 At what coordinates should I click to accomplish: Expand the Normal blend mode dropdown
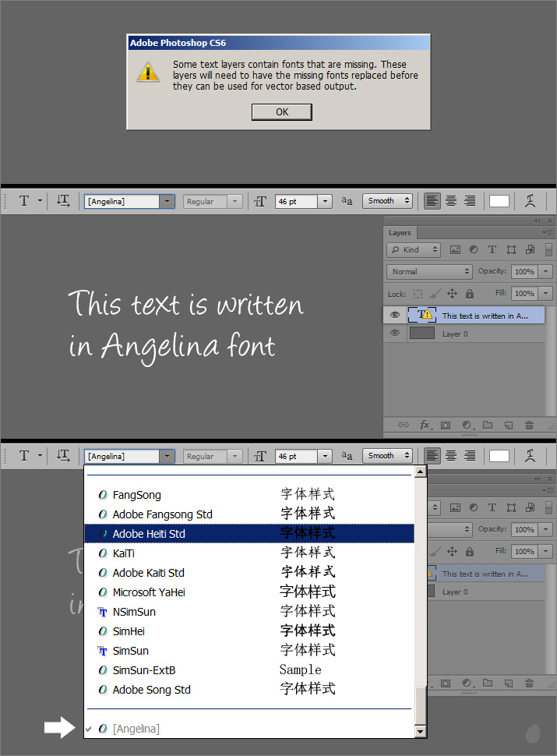tap(429, 271)
